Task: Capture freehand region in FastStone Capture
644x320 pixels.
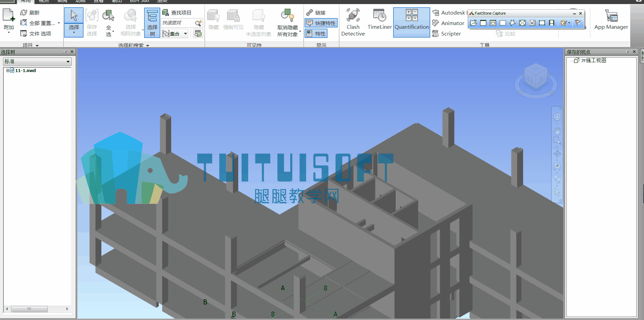Action: 512,23
